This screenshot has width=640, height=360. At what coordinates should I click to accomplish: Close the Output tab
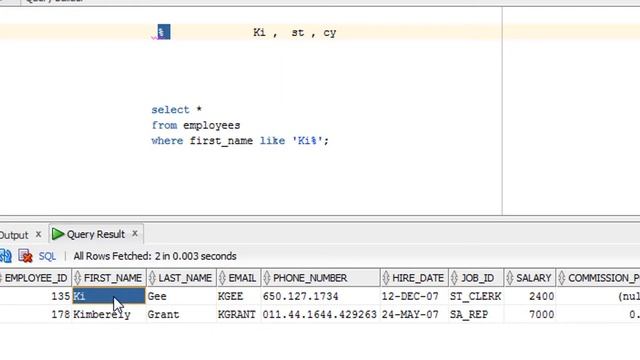pos(38,234)
